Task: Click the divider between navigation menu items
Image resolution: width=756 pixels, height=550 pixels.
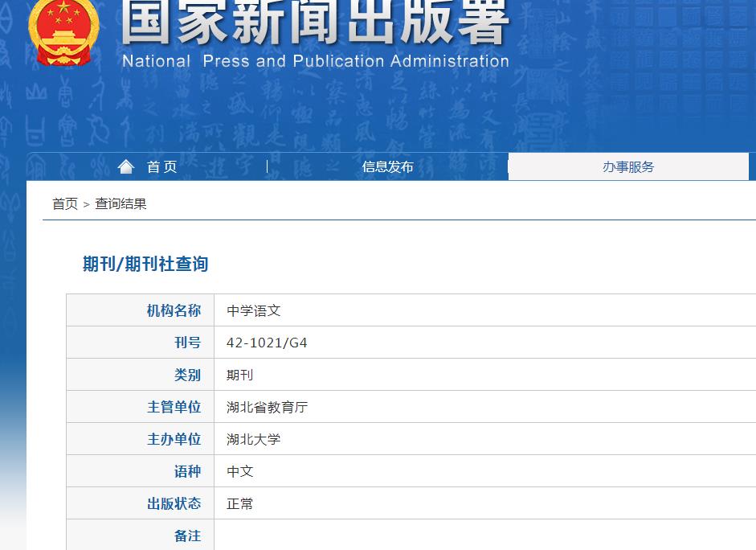Action: [x=266, y=166]
